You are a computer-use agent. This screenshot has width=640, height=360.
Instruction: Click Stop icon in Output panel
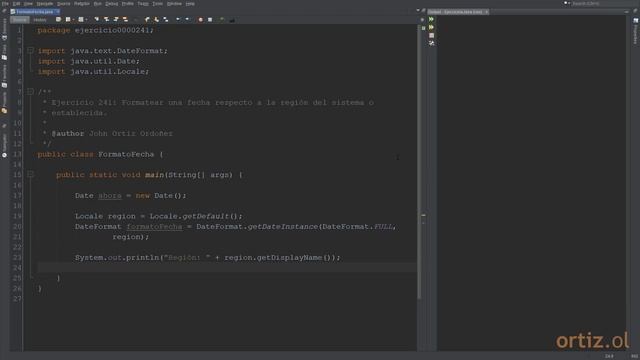431,36
